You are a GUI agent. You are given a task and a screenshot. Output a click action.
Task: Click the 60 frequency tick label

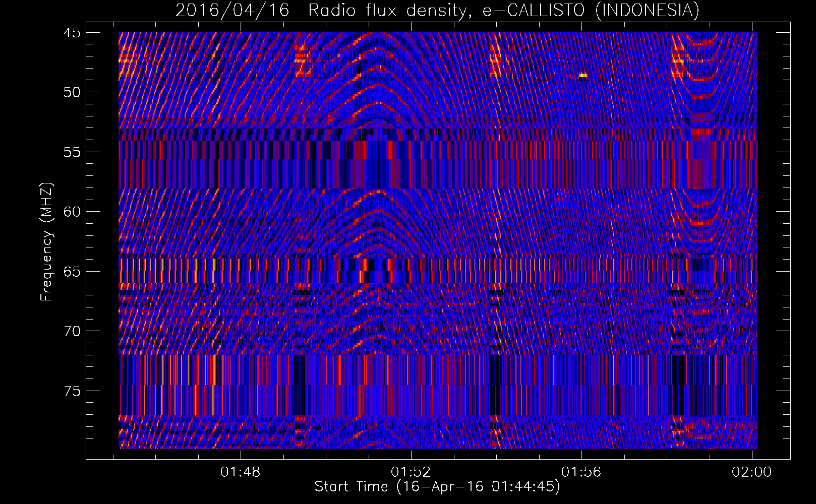(x=72, y=212)
